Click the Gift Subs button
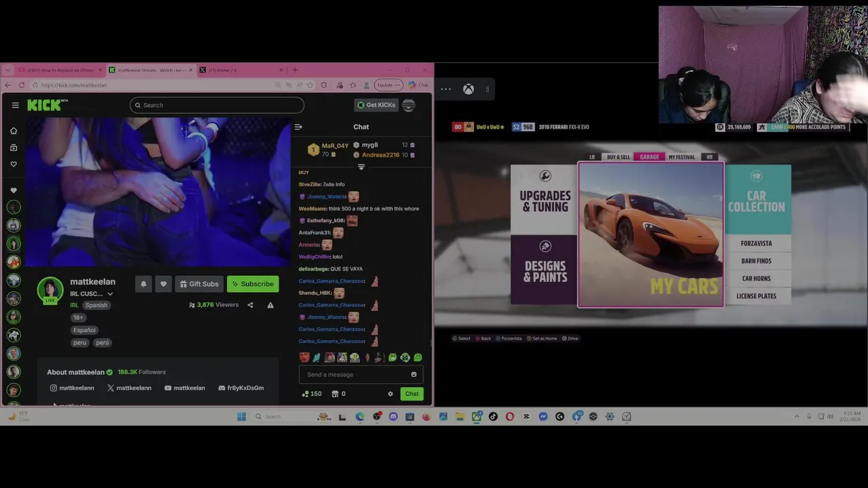 pyautogui.click(x=199, y=284)
